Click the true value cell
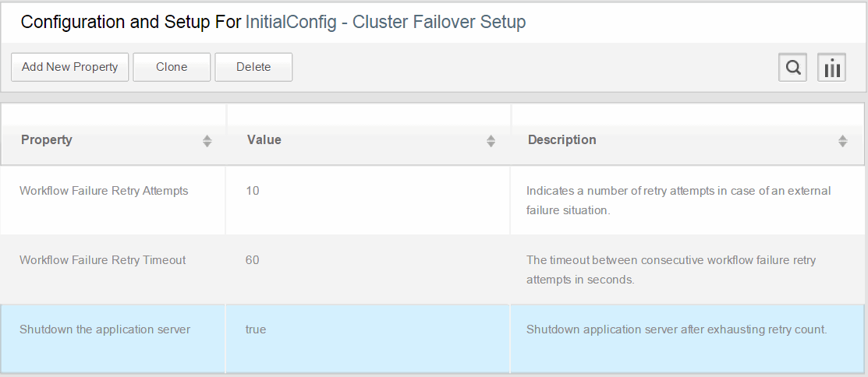Screen dimensions: 868x377 [367, 338]
